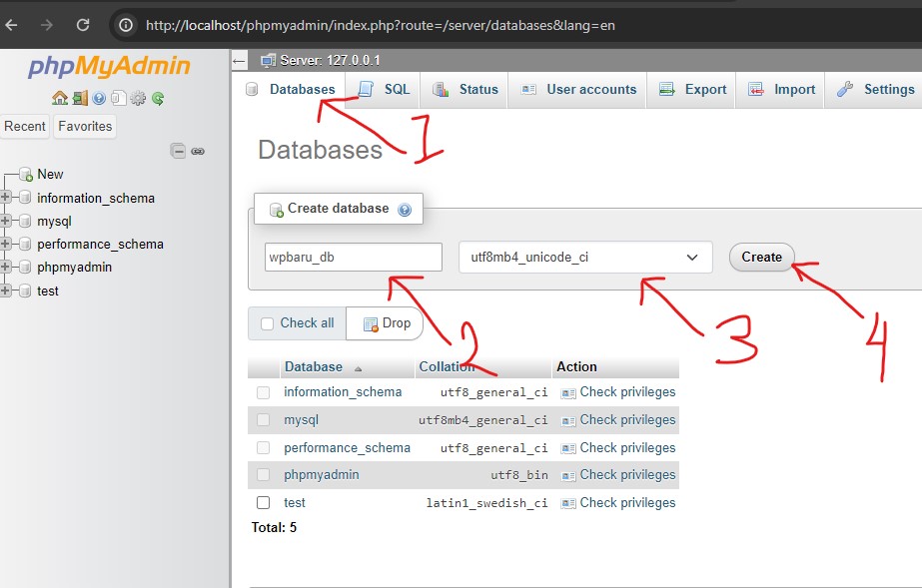
Task: Select the information_schema row checkbox
Action: (263, 392)
